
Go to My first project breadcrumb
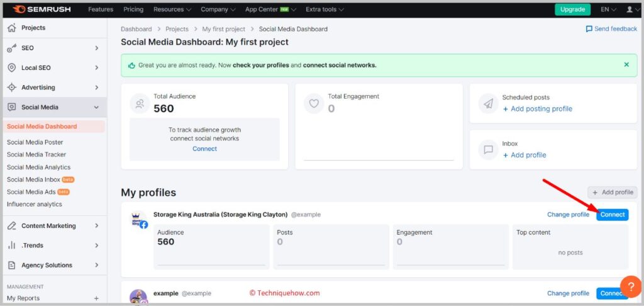point(223,29)
